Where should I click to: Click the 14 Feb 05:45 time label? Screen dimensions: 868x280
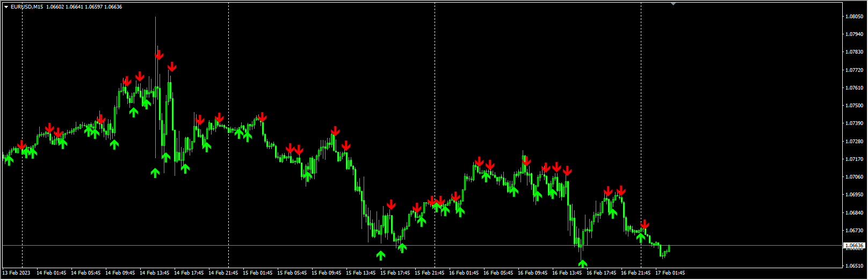point(86,273)
